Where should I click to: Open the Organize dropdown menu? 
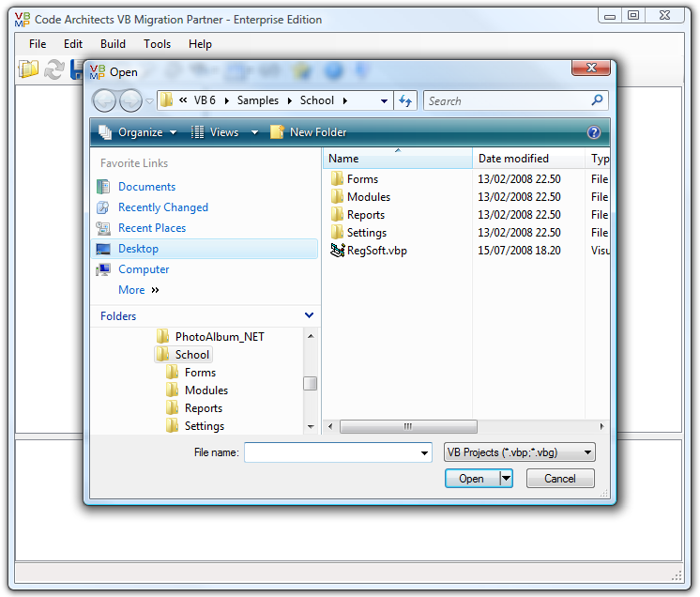point(138,132)
